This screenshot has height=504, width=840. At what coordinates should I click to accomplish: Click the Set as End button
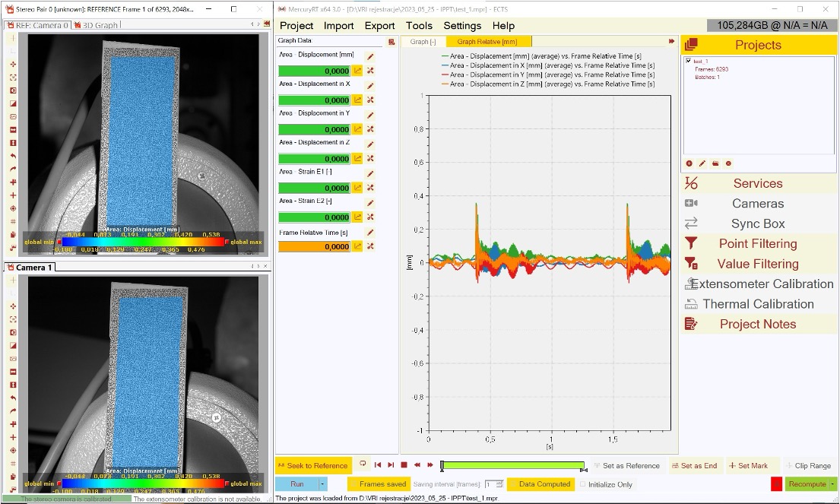point(695,465)
